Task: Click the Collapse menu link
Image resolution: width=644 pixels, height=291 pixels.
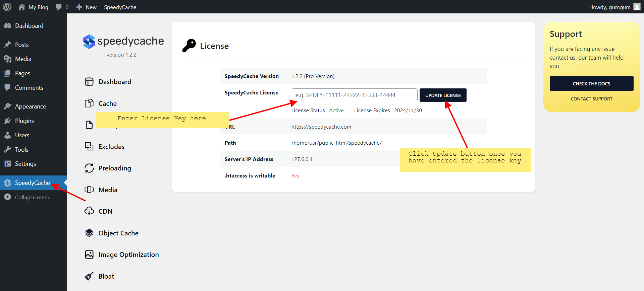Action: [x=33, y=197]
